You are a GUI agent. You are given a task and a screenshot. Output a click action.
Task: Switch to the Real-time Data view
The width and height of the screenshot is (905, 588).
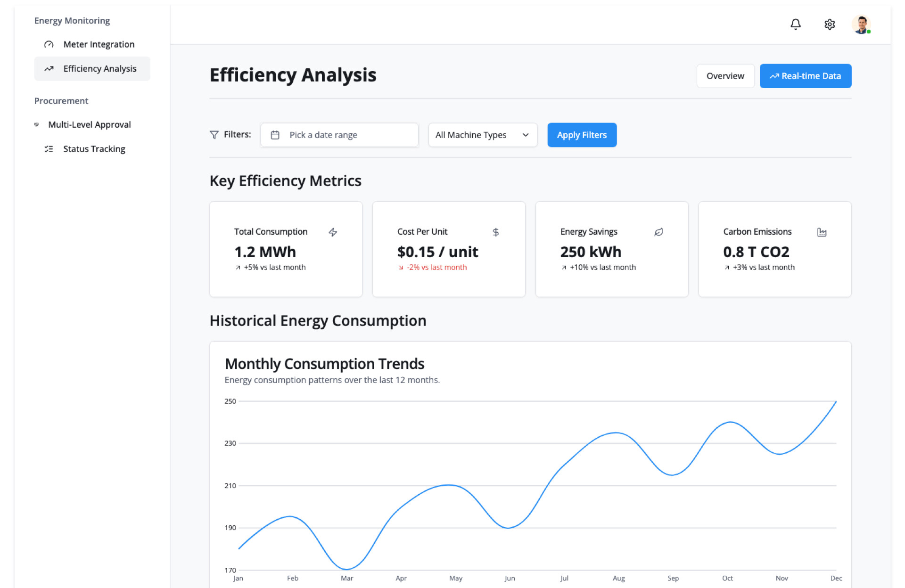pos(805,76)
